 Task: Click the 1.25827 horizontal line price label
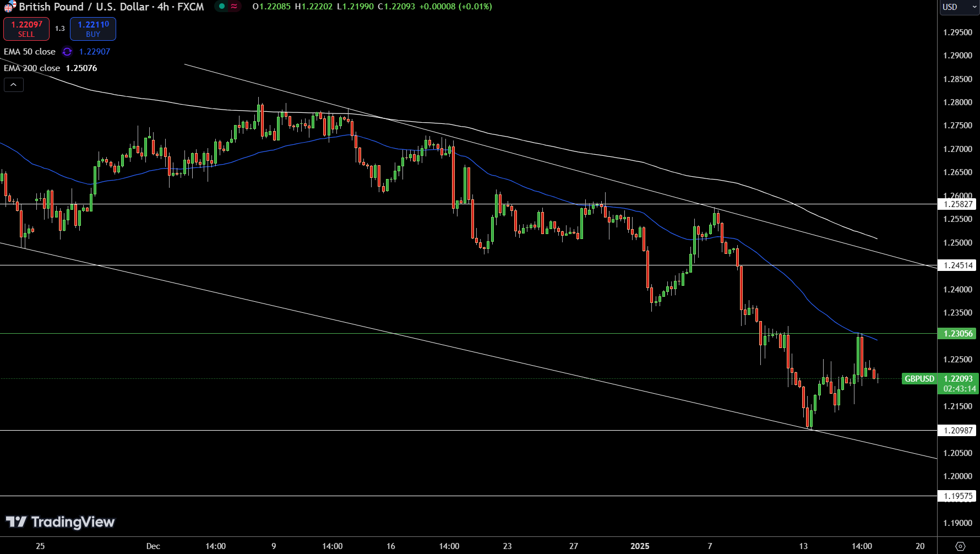coord(957,204)
